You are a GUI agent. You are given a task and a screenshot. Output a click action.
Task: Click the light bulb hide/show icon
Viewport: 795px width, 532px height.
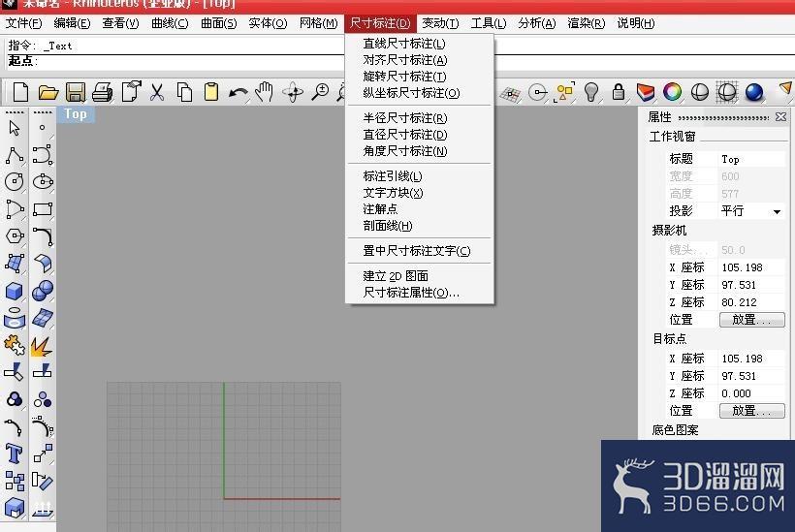(x=591, y=92)
